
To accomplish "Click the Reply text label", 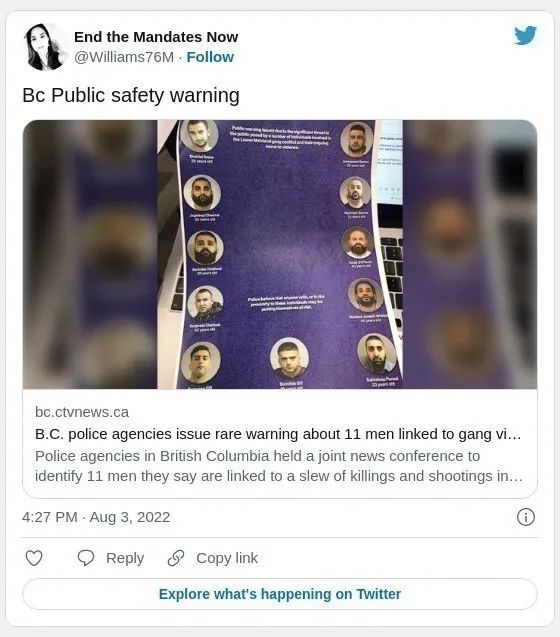I will coord(125,558).
